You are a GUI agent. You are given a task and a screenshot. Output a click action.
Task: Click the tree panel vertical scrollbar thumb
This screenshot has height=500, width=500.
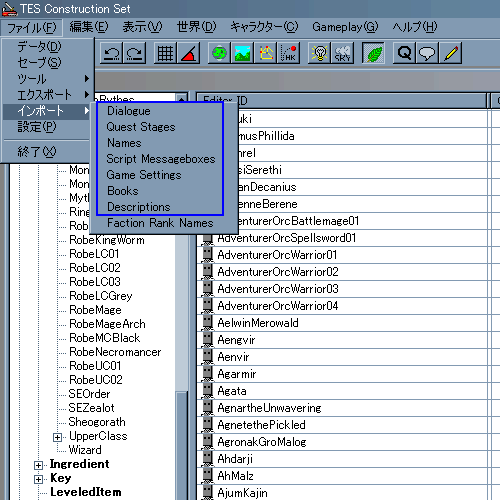click(x=182, y=445)
